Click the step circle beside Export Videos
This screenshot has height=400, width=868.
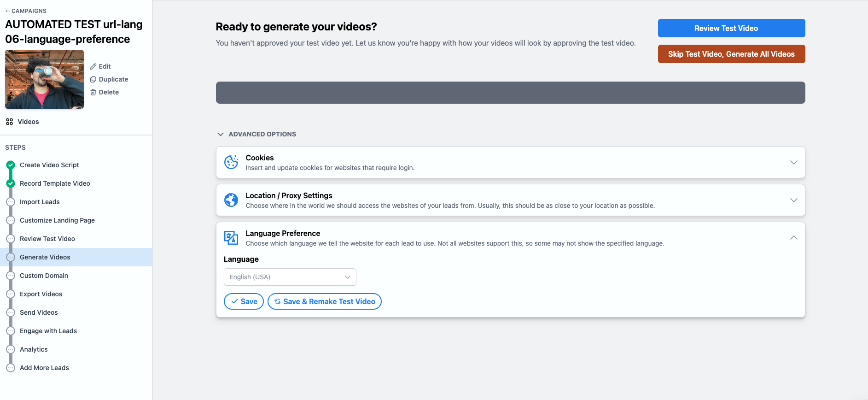[x=11, y=294]
